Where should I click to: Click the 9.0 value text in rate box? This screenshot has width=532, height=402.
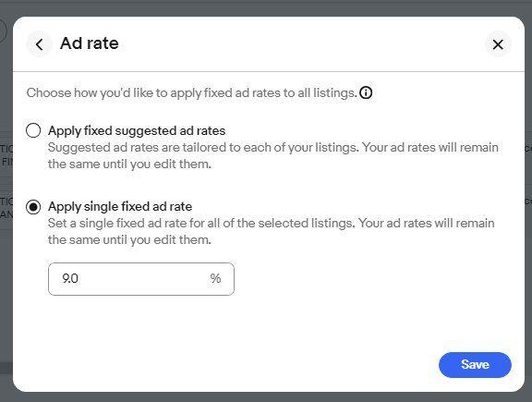click(70, 279)
